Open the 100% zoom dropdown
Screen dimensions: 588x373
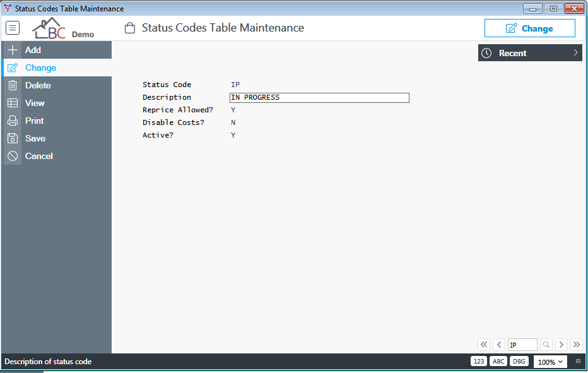click(x=550, y=362)
